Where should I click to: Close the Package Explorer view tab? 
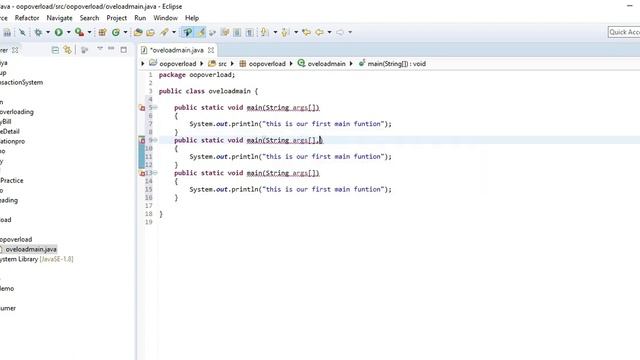15,50
